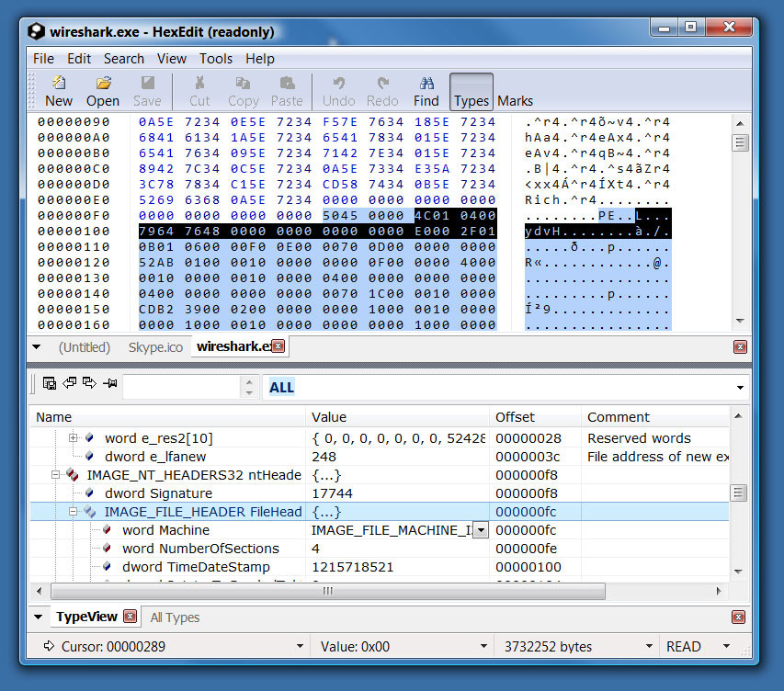Image resolution: width=784 pixels, height=691 pixels.
Task: Open the file size status dropdown arrow
Action: (649, 646)
